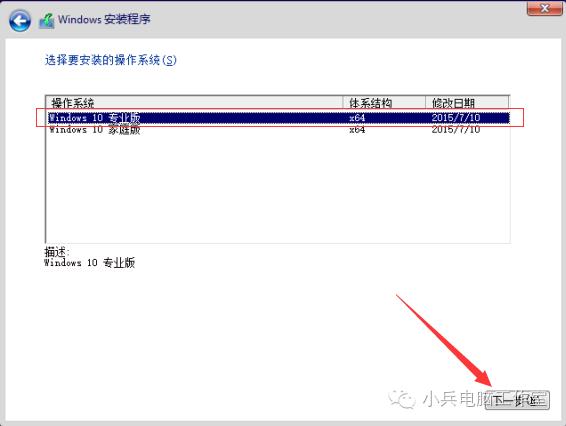Click the 描述 label below the list
This screenshot has width=566, height=426.
point(57,252)
